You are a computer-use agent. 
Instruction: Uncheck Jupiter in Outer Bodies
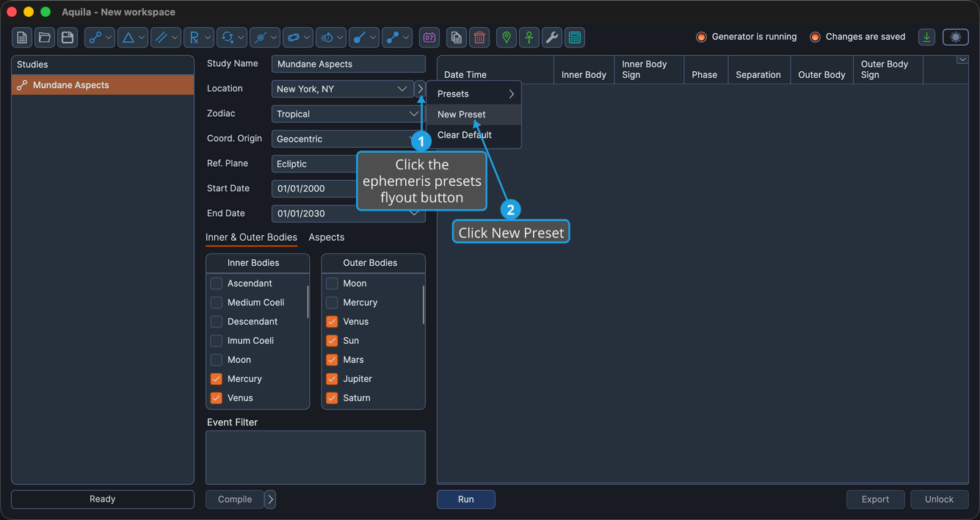coord(332,379)
